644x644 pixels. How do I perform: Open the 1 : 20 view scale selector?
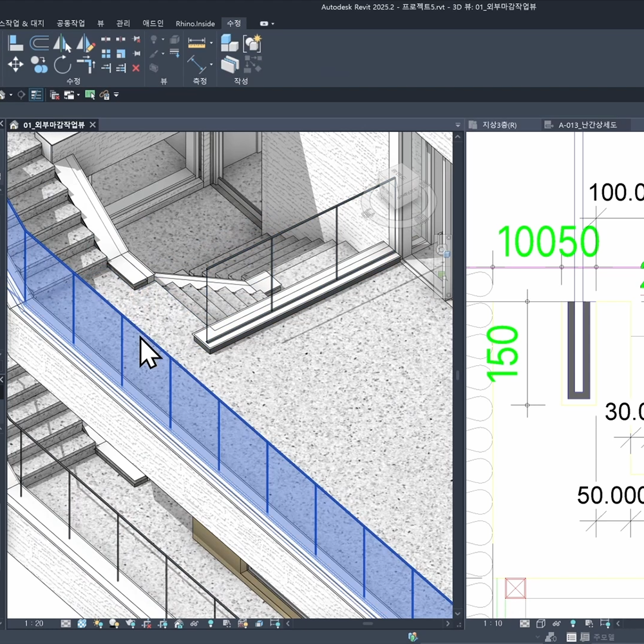pyautogui.click(x=34, y=623)
